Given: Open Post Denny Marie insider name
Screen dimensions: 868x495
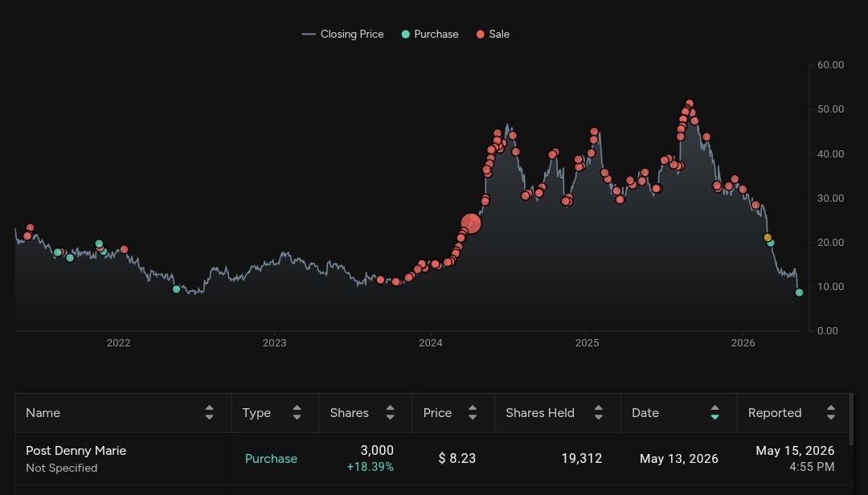Looking at the screenshot, I should tap(76, 451).
